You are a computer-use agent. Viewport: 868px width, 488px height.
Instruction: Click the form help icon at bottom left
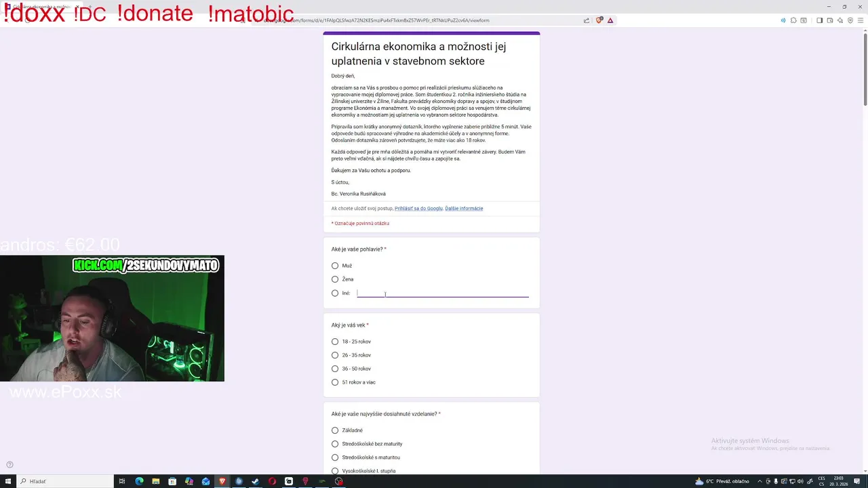(9, 465)
